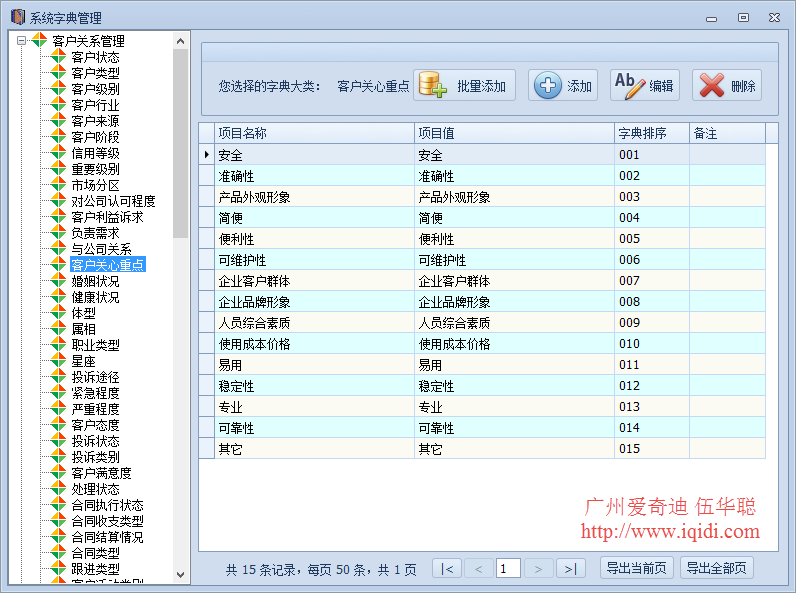This screenshot has width=796, height=593.
Task: Select the 合同执行状态 tree item
Action: 108,505
